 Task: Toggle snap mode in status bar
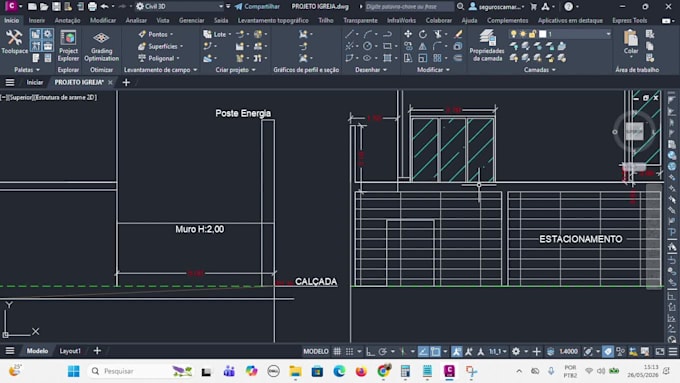[x=349, y=351]
